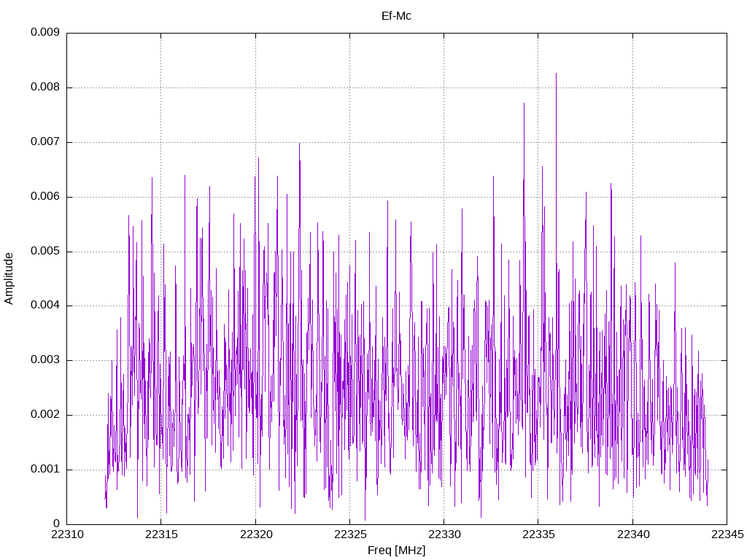This screenshot has height=560, width=747.
Task: Click the tallest spectrum peak near 22336 MHz
Action: 556,74
